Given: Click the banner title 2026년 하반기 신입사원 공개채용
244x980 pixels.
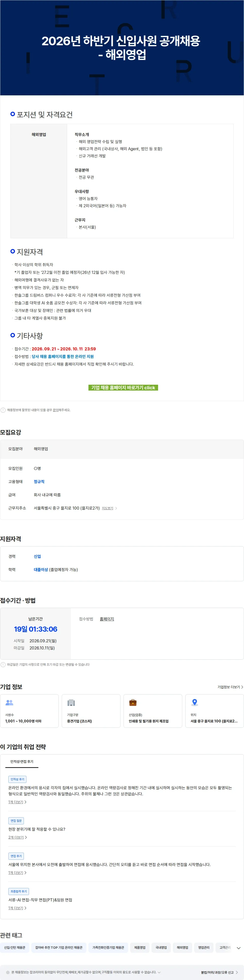Looking at the screenshot, I should point(121,48).
